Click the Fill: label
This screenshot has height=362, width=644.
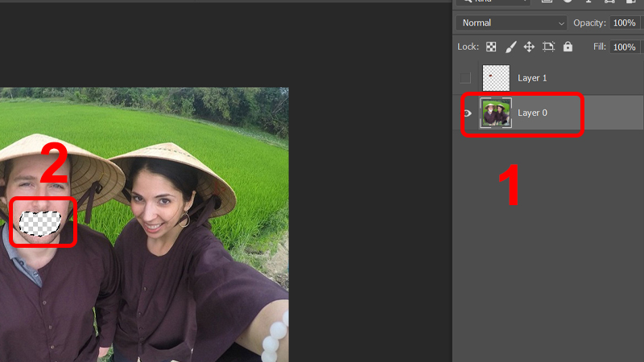(x=600, y=47)
